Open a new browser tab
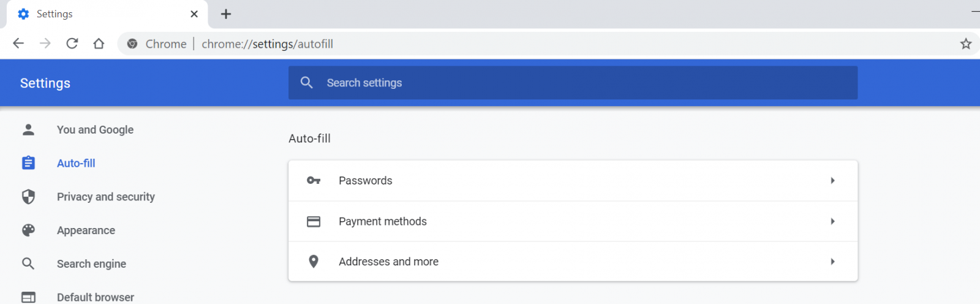 coord(226,14)
